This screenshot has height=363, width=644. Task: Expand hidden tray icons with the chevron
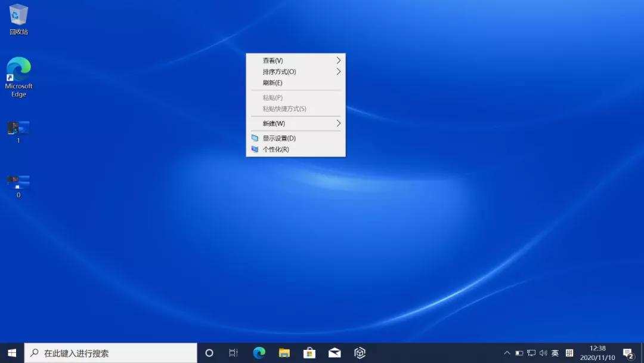tap(506, 352)
